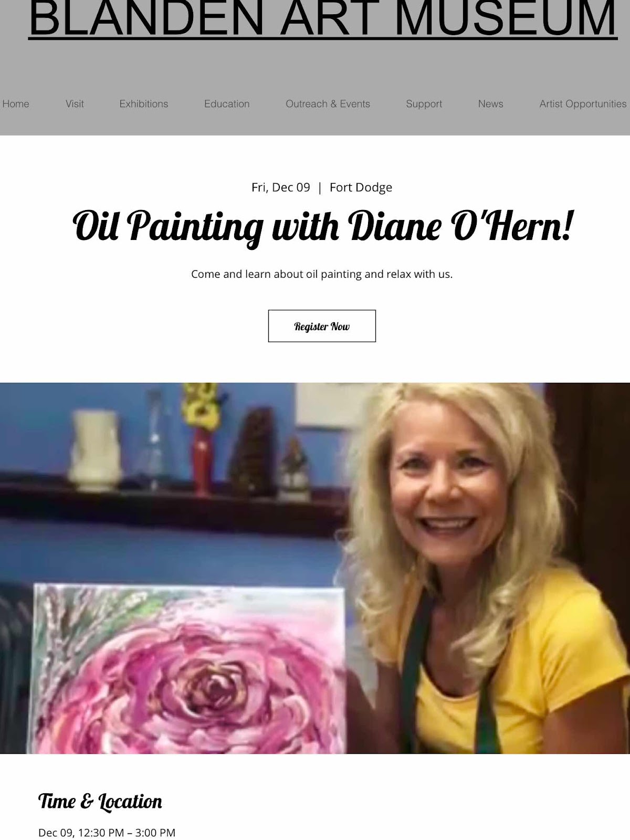This screenshot has width=630, height=840.
Task: Click the Blanden Art Museum title link
Action: click(x=322, y=19)
